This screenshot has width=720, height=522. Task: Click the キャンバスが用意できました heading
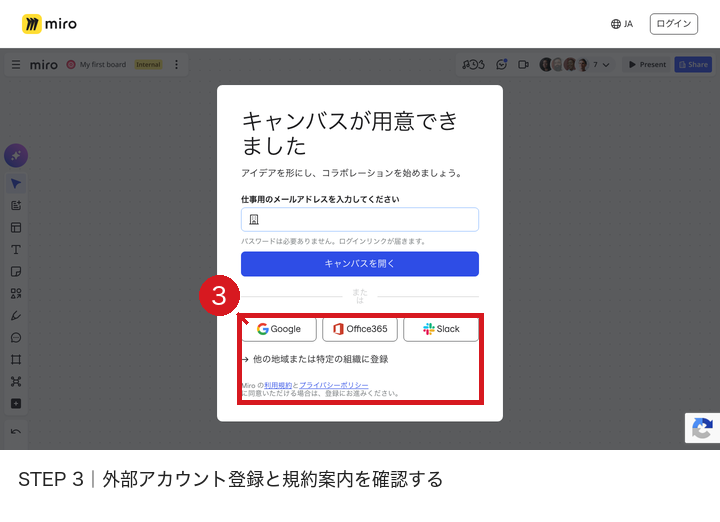[x=350, y=134]
